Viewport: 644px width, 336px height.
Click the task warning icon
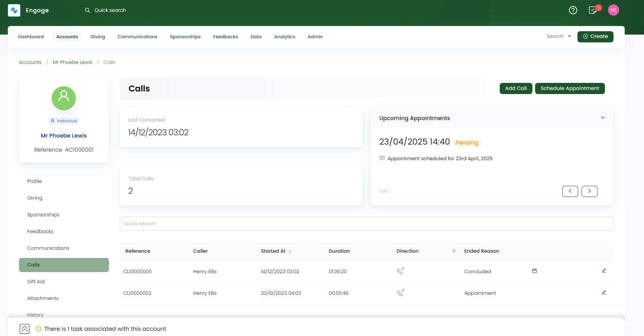tap(38, 329)
